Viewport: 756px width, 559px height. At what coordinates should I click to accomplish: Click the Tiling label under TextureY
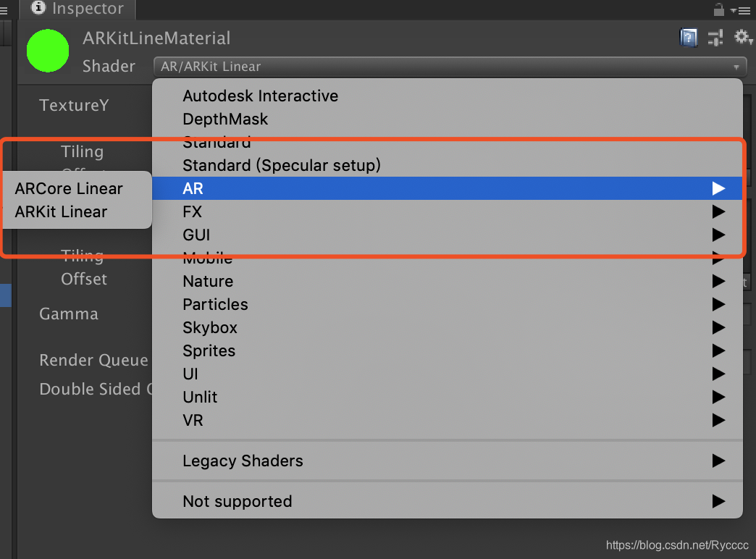pyautogui.click(x=82, y=151)
